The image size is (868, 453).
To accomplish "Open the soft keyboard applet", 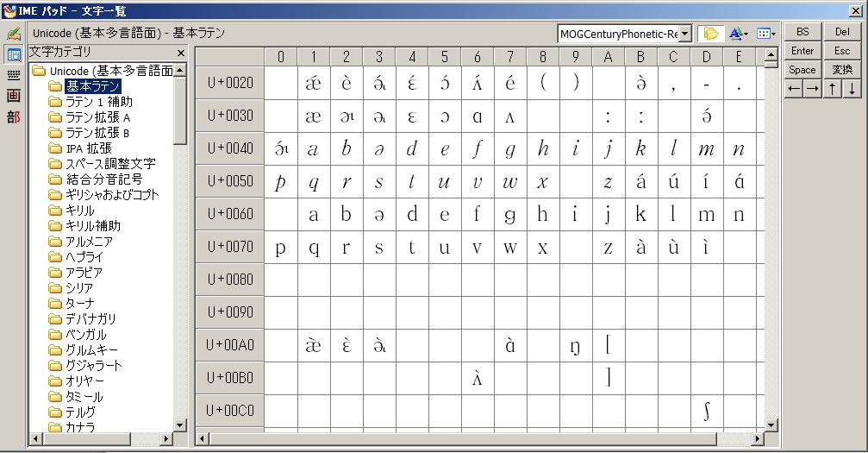I will 13,75.
